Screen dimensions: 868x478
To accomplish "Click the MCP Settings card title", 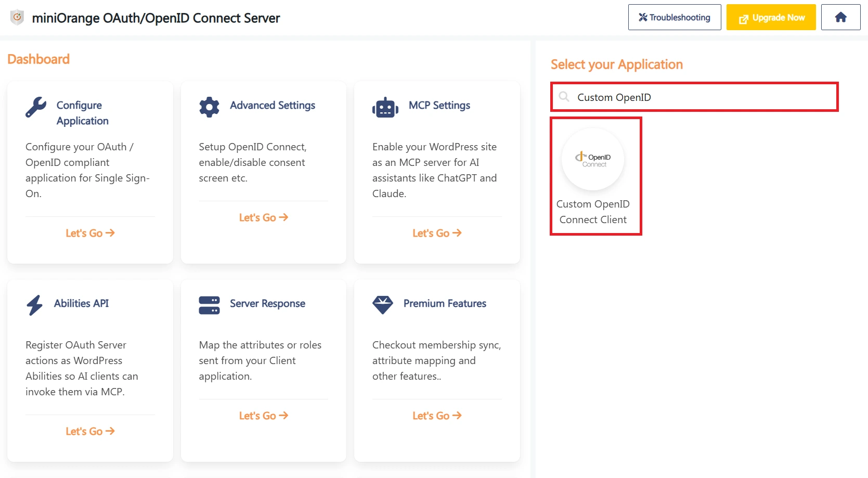I will [439, 105].
